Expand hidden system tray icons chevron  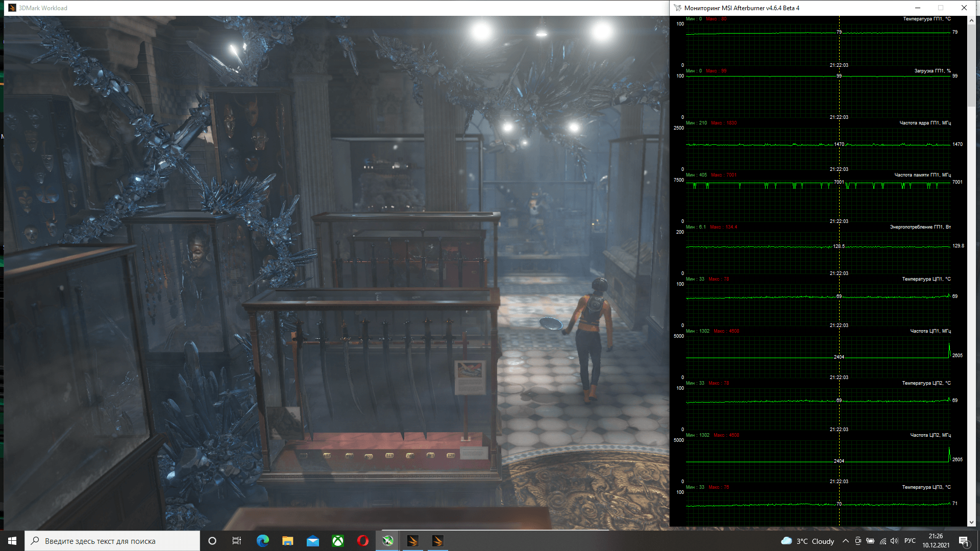click(846, 541)
